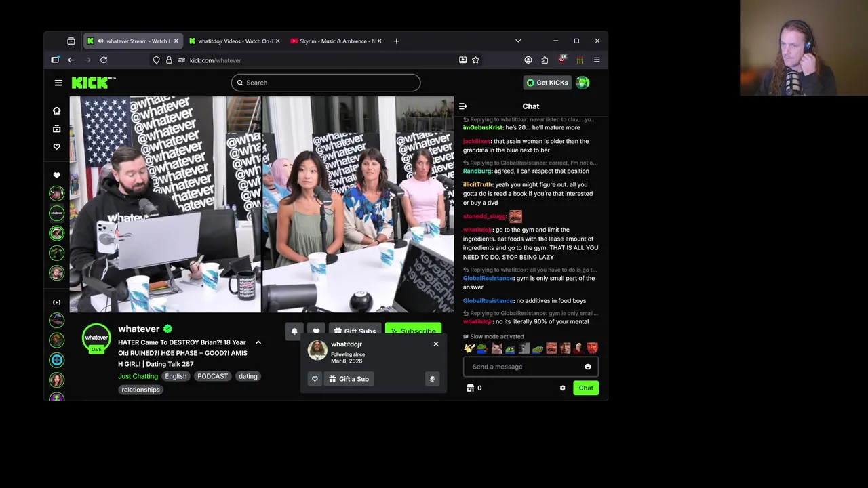This screenshot has width=868, height=488.
Task: Click the English language tag
Action: 176,376
